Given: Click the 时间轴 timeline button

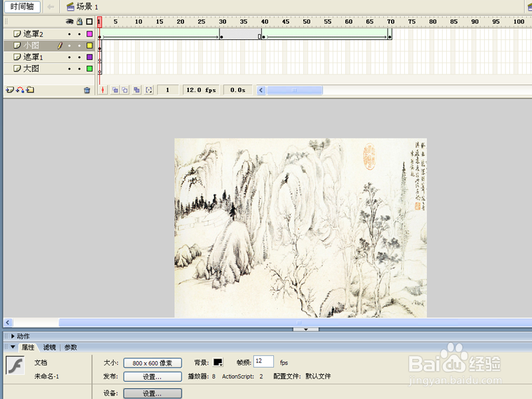Looking at the screenshot, I should point(22,7).
